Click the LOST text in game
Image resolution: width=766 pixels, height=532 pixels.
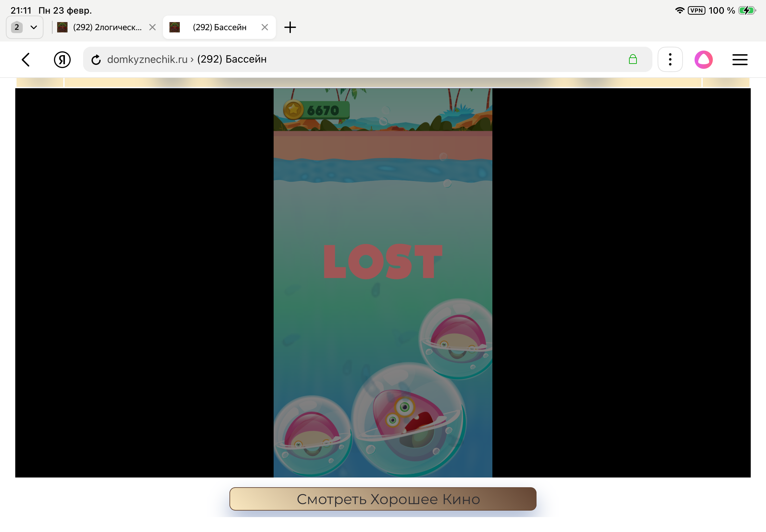click(382, 262)
